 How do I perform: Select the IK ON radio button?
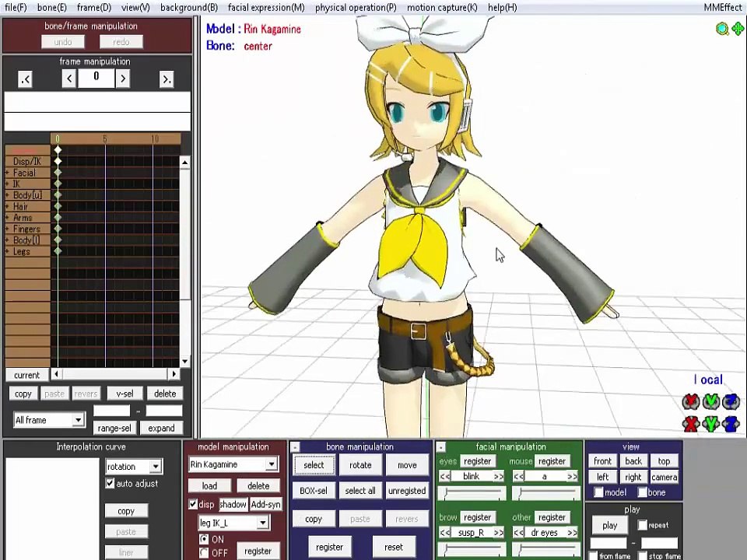204,540
